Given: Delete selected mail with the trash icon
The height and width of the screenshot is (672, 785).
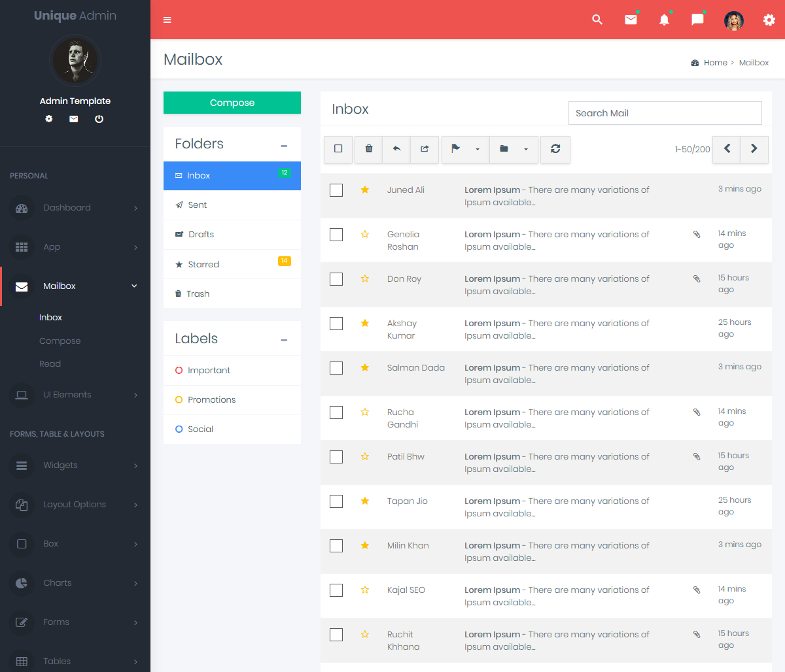Looking at the screenshot, I should click(x=368, y=149).
